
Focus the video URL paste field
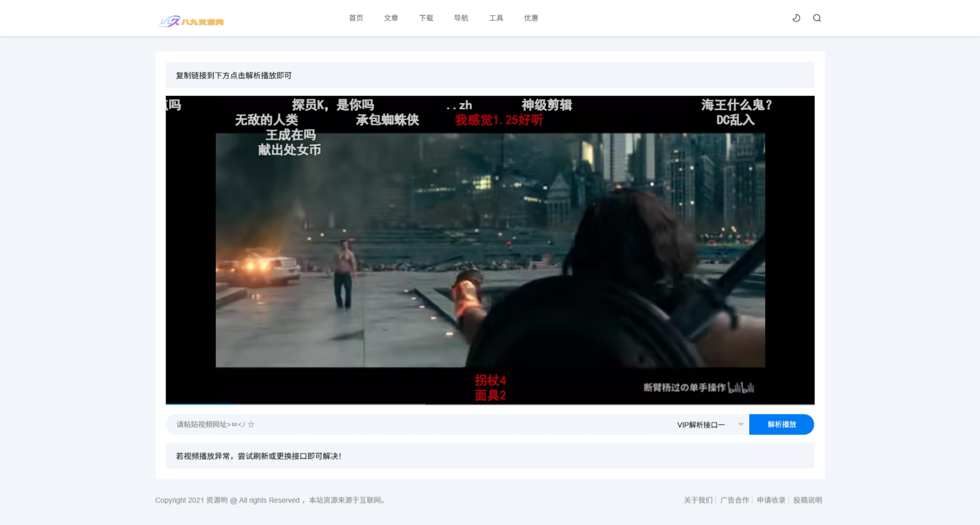[x=417, y=425]
